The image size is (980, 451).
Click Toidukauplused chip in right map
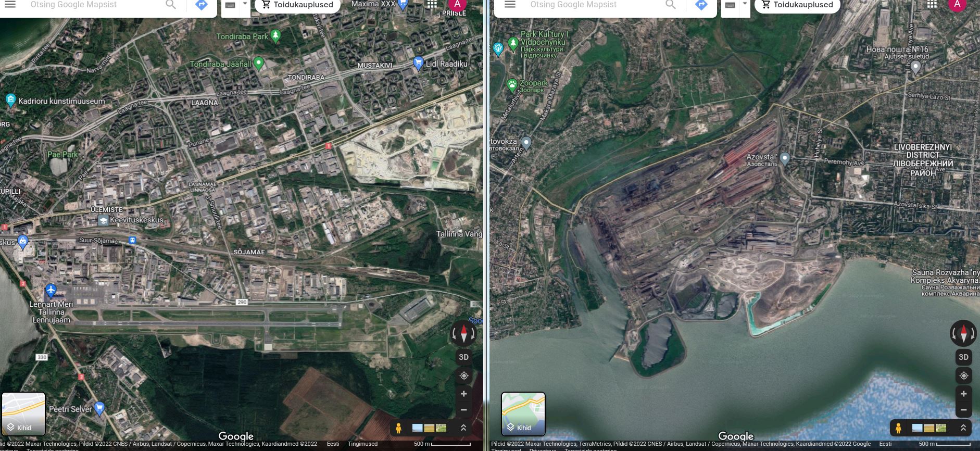(797, 5)
